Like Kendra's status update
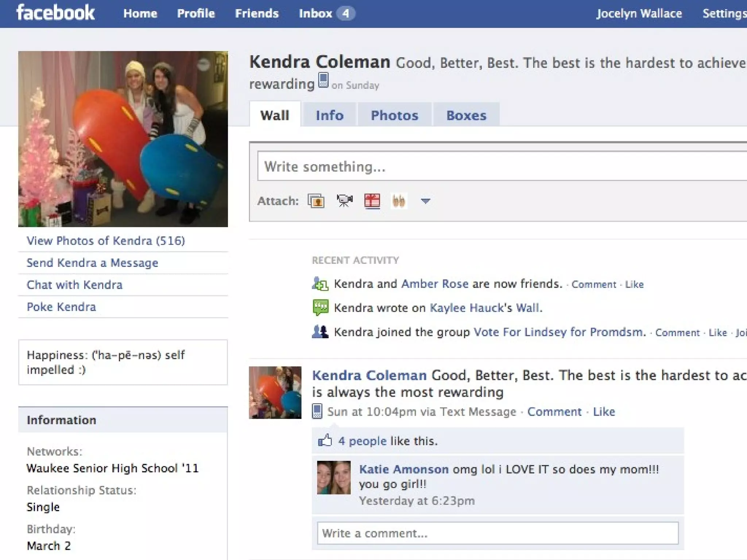The width and height of the screenshot is (747, 560). (x=604, y=412)
